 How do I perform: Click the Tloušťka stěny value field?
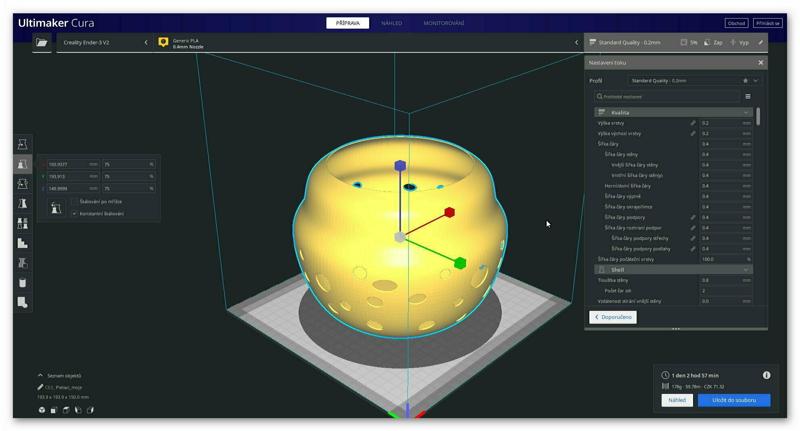click(x=726, y=280)
